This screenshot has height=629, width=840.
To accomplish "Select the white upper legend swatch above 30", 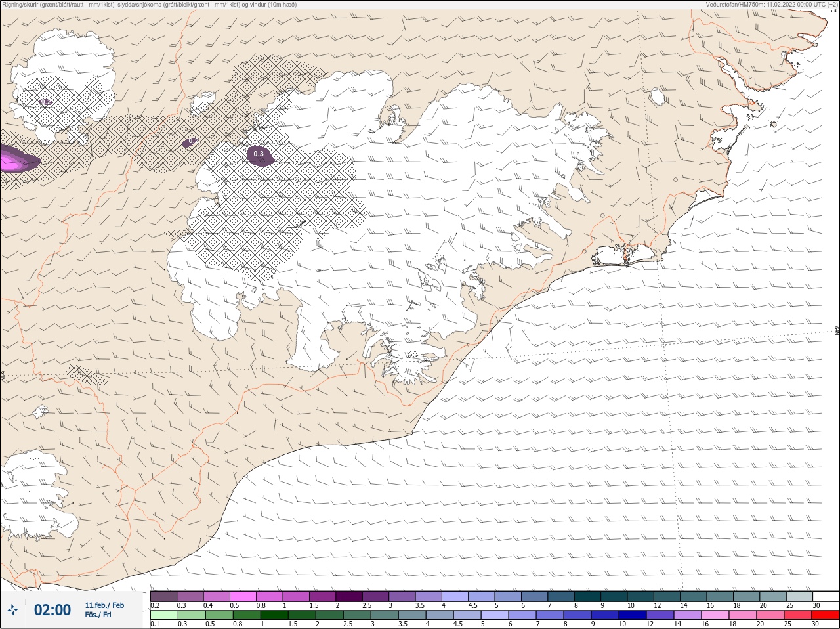I will click(826, 596).
